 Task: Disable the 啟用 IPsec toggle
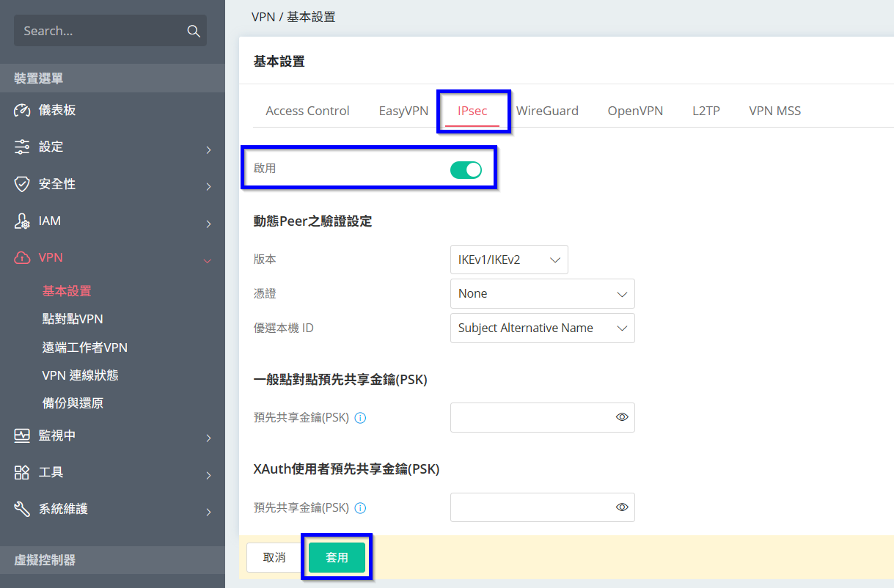(466, 169)
